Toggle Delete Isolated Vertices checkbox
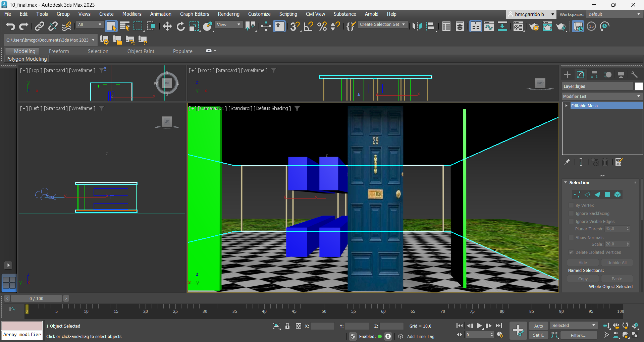644x342 pixels. point(571,252)
